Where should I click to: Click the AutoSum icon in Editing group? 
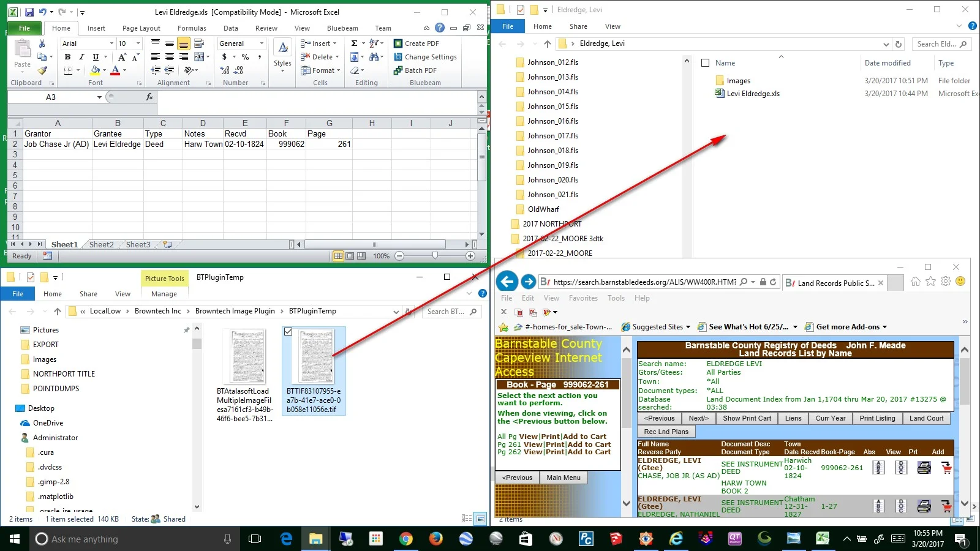pyautogui.click(x=355, y=43)
